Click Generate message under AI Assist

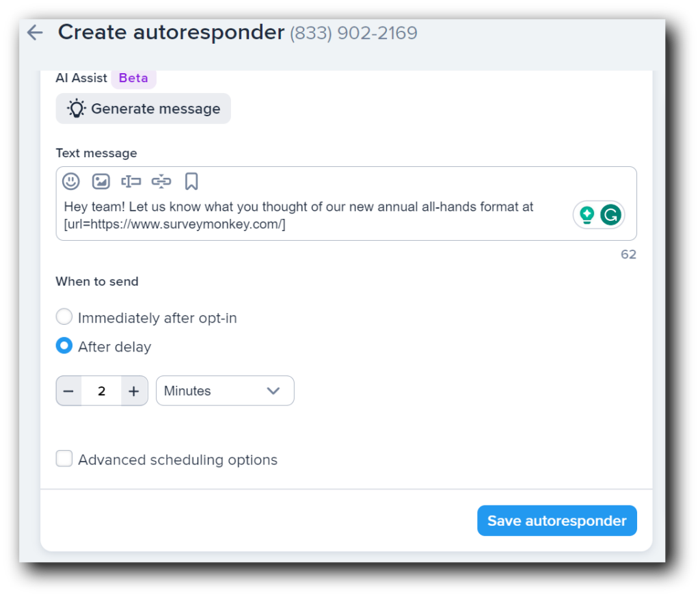click(x=143, y=108)
